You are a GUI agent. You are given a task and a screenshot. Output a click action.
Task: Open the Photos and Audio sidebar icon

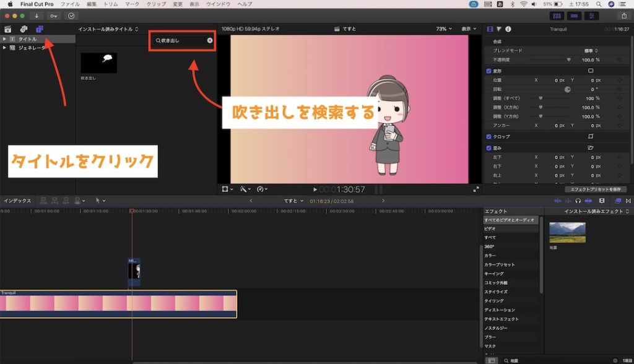(x=23, y=29)
